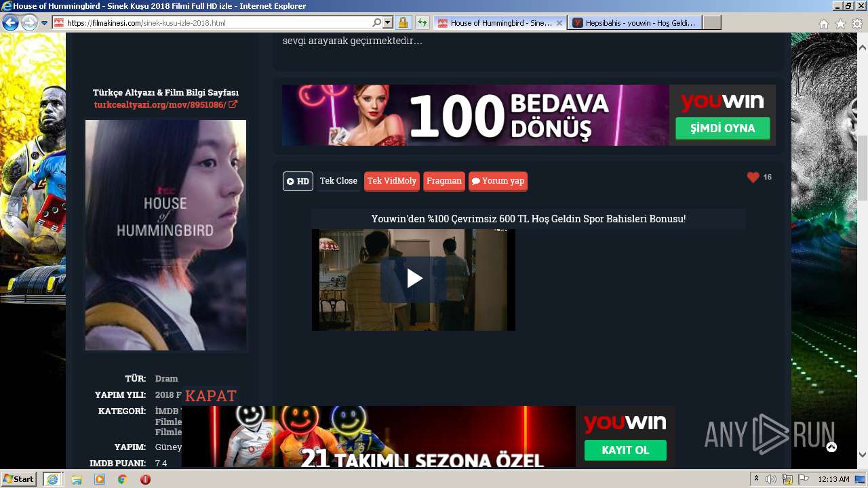Open turkcealtyazi.org/mov/8951086/ link
This screenshot has height=488, width=868.
point(165,105)
